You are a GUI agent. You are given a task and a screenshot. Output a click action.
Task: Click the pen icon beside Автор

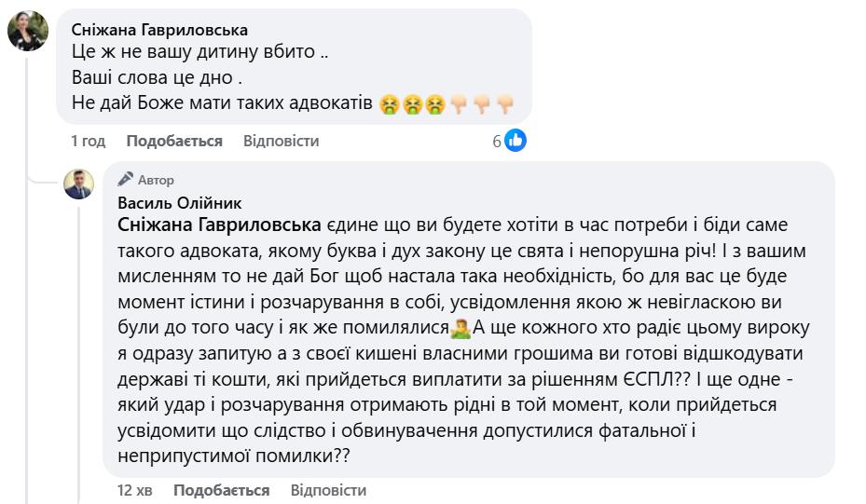[125, 180]
